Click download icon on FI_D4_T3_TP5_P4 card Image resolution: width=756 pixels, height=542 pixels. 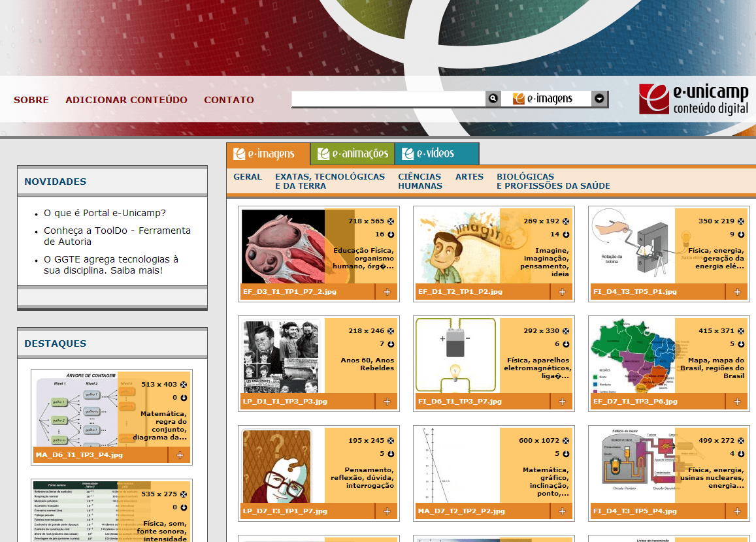tap(740, 454)
